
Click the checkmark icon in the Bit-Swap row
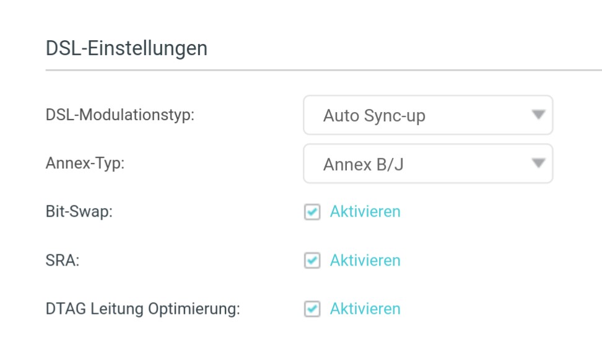point(313,212)
